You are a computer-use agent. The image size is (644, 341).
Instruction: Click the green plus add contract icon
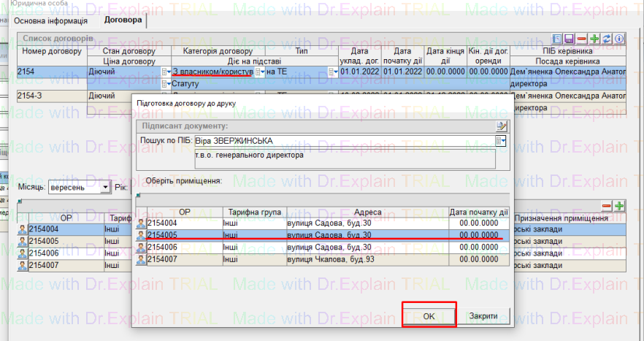[594, 38]
